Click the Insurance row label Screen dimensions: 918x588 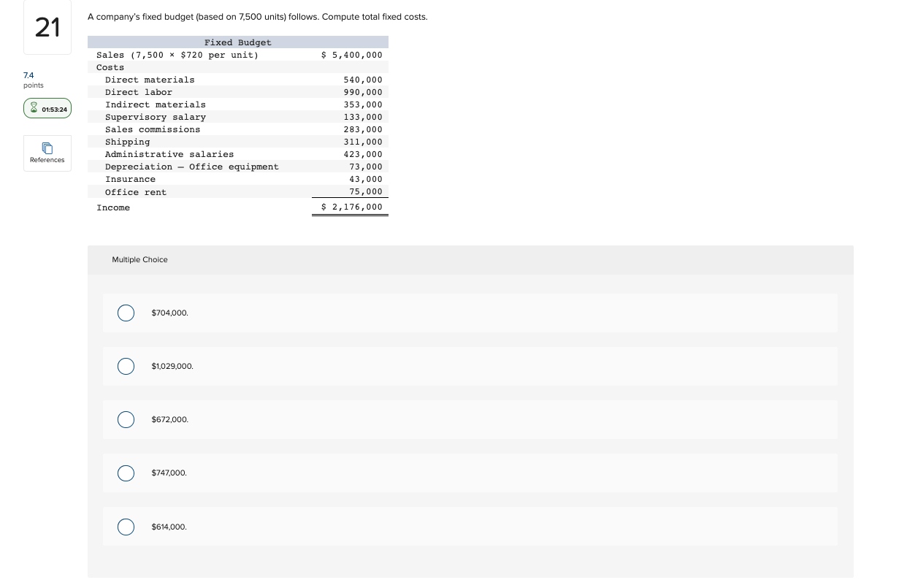click(x=130, y=179)
